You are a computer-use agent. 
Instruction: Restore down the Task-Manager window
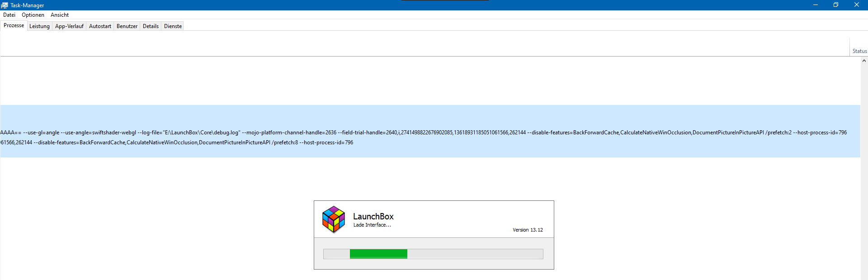[836, 5]
